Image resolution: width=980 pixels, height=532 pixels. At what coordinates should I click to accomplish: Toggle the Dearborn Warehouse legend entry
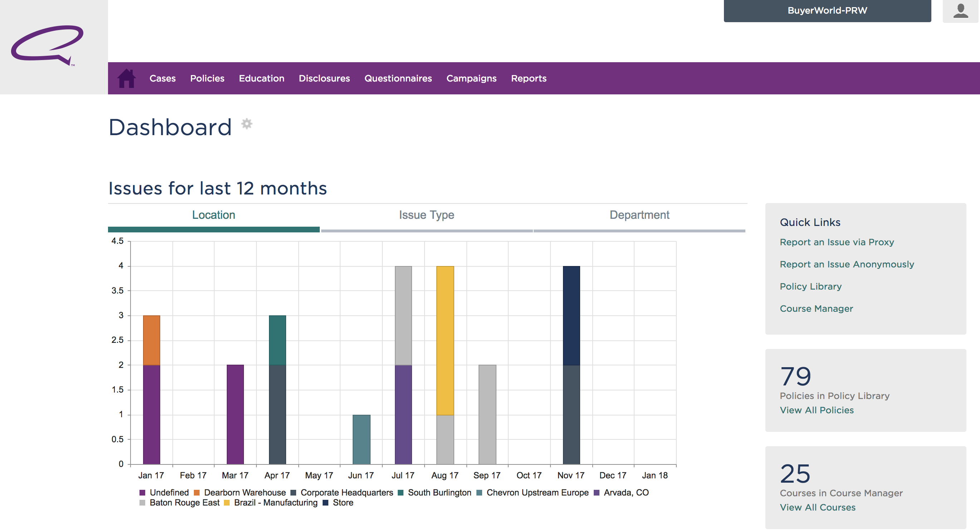[240, 492]
